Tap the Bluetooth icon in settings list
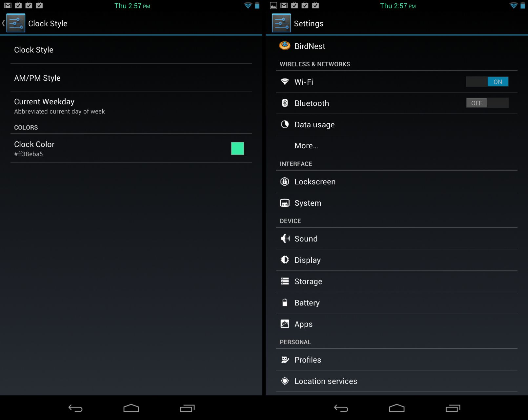The image size is (528, 420). click(x=285, y=103)
